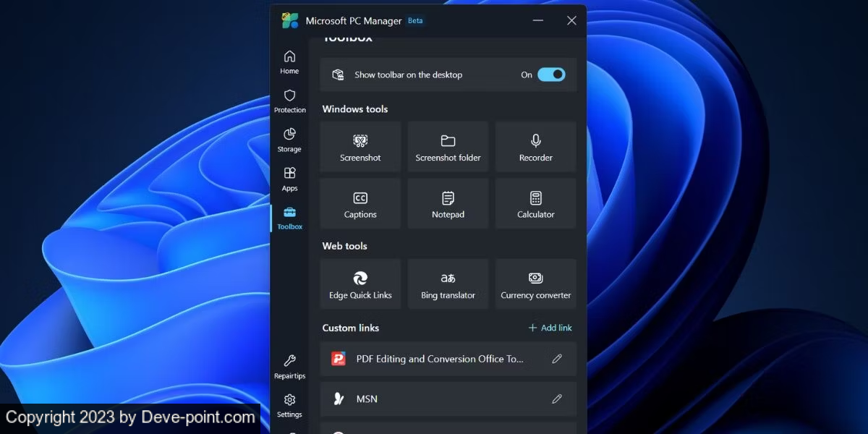Click the Beta badge in title bar
This screenshot has height=434, width=868.
[415, 20]
